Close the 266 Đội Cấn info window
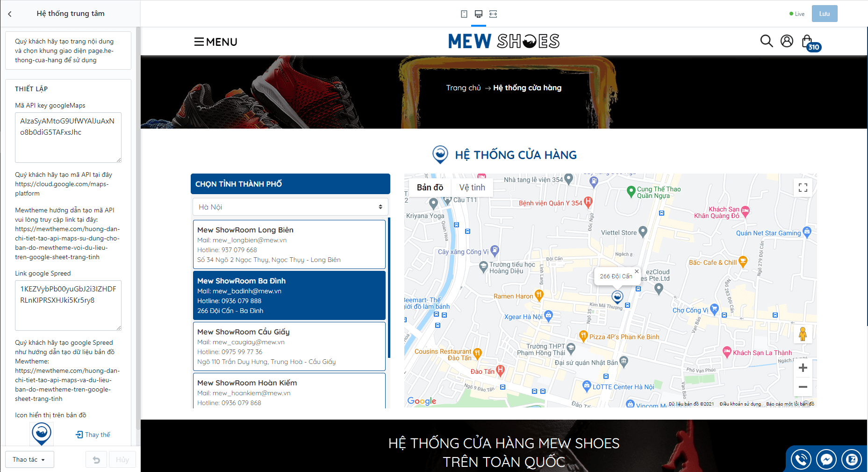This screenshot has width=868, height=472. pos(637,271)
